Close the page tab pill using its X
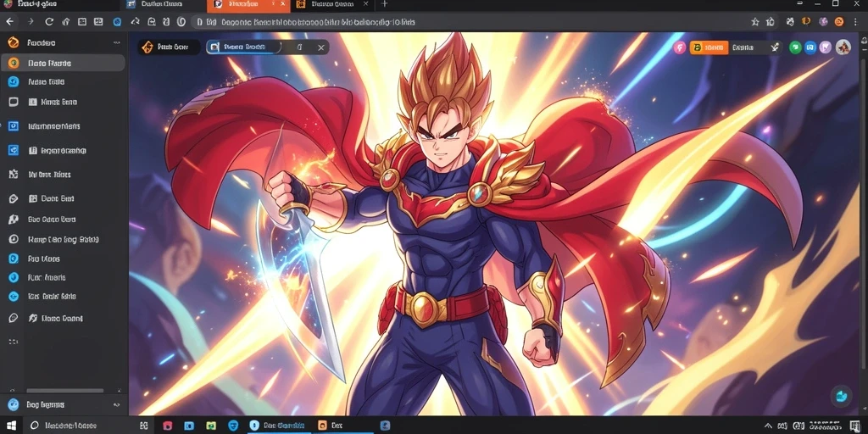The image size is (868, 434). [320, 47]
